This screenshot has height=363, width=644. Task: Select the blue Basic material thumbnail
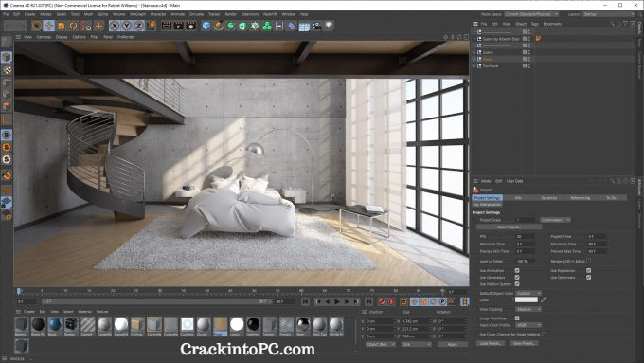(55, 325)
